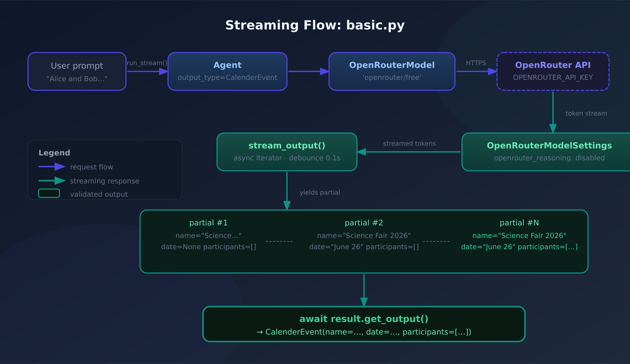630x364 pixels.
Task: Click the validated output swatch in legend
Action: 49,193
